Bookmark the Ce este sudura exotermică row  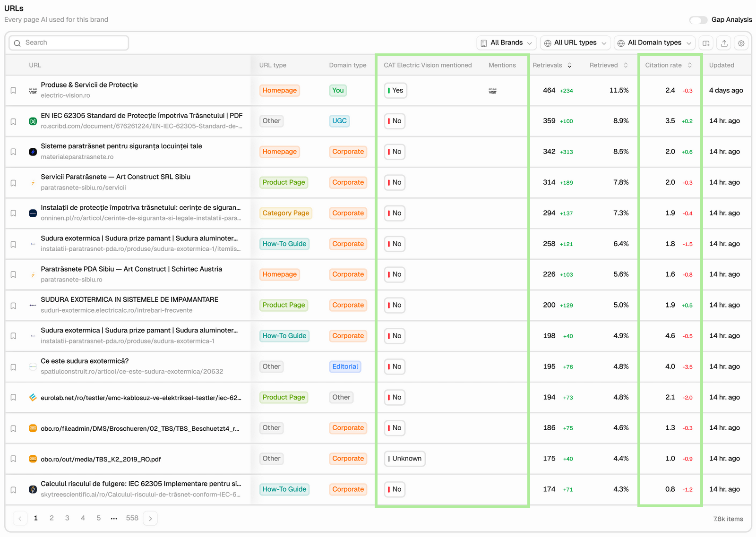tap(14, 367)
